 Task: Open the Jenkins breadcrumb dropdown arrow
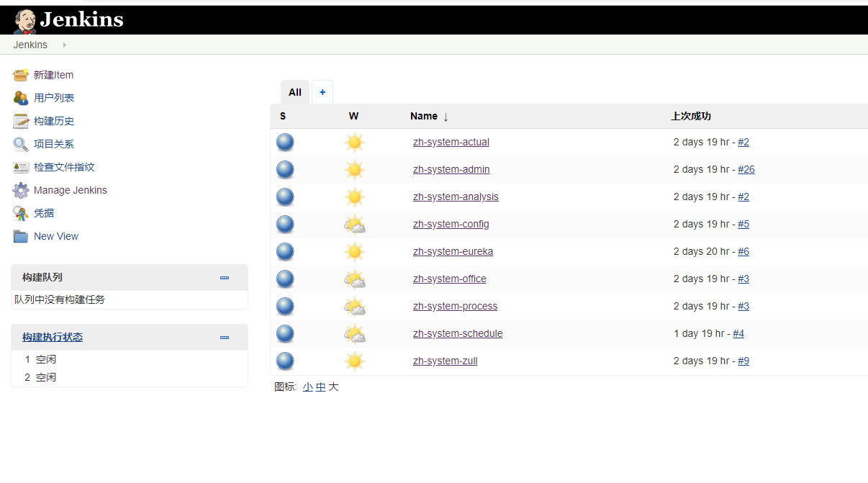point(64,45)
